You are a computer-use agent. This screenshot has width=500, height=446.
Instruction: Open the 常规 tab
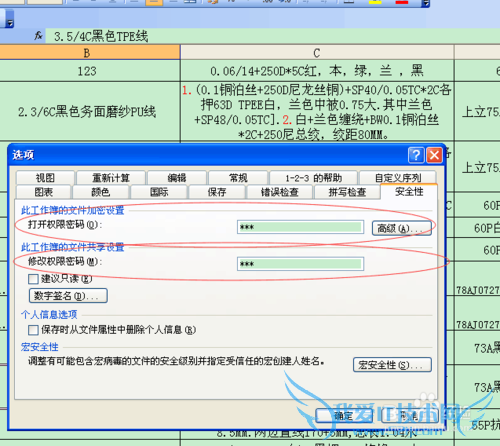[x=238, y=178]
